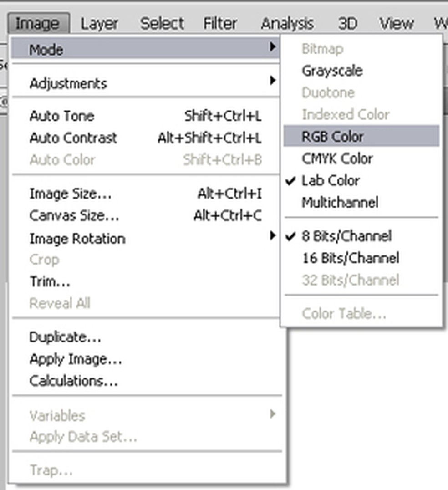Open the Select menu

pos(162,23)
